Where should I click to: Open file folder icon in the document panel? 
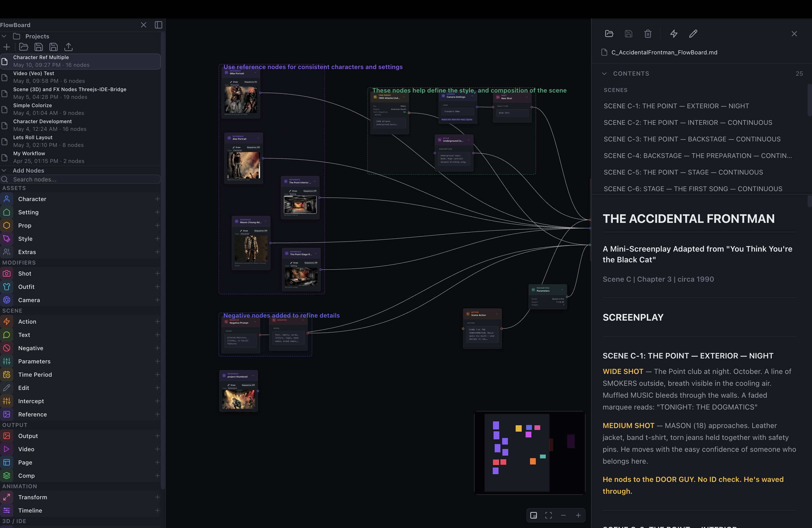pos(609,33)
